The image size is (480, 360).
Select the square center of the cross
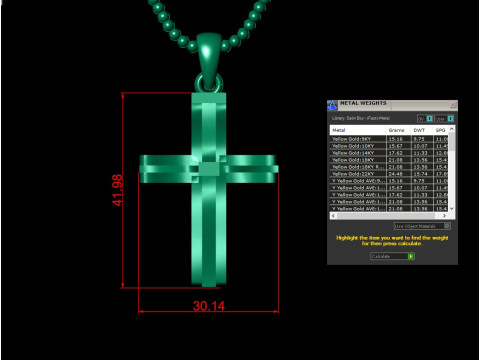(209, 169)
